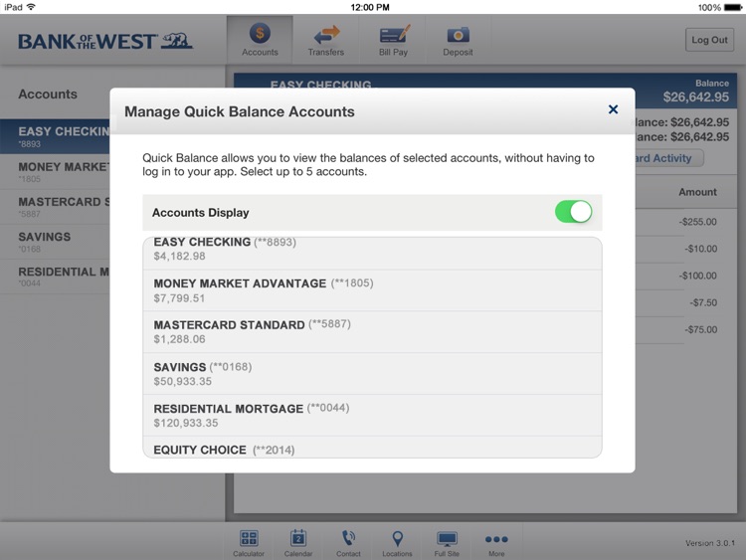The height and width of the screenshot is (560, 746).
Task: Click the -$255.00 amount entry
Action: tap(697, 222)
